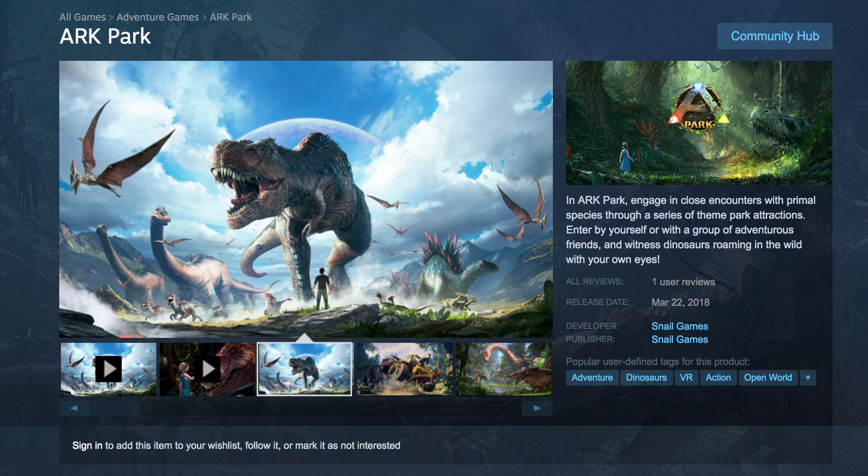Open the Community Hub page

click(x=775, y=36)
